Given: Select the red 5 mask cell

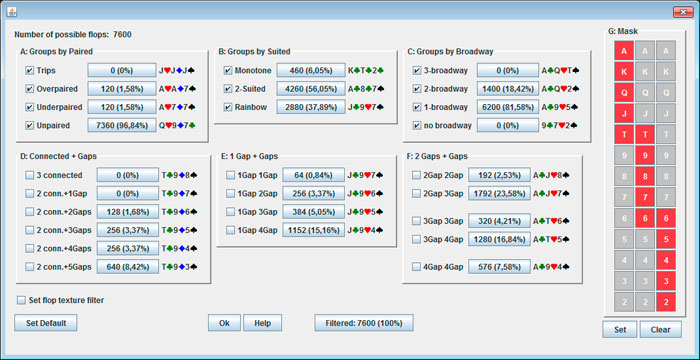Looking at the screenshot, I should 666,239.
